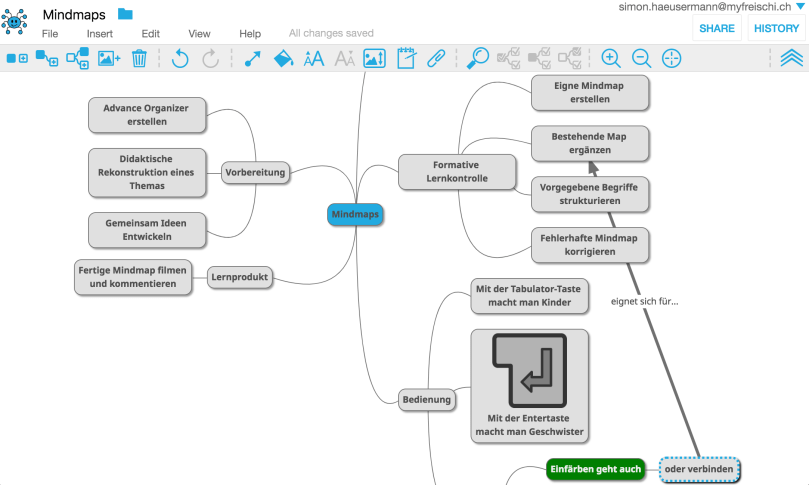Image resolution: width=809 pixels, height=485 pixels.
Task: Click the increase font size icon
Action: 314,59
